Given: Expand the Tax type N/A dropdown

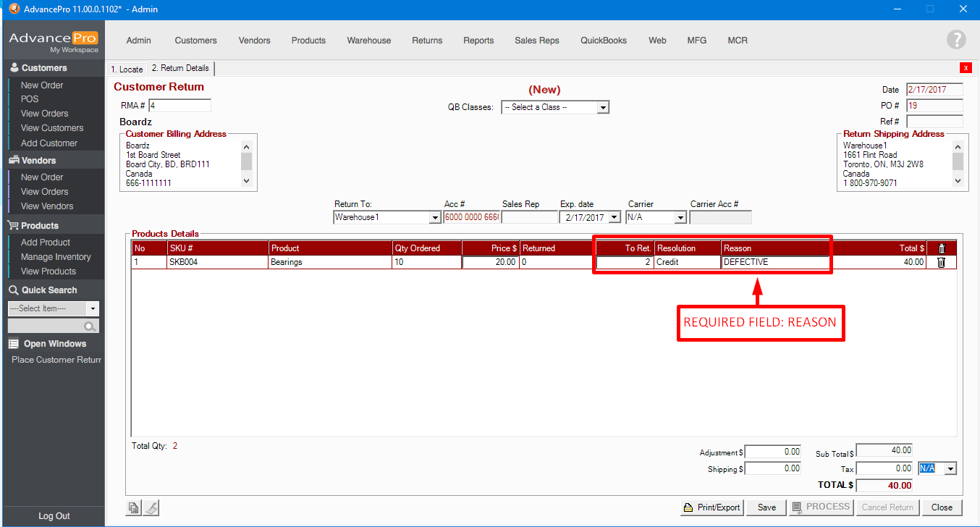Looking at the screenshot, I should click(950, 469).
